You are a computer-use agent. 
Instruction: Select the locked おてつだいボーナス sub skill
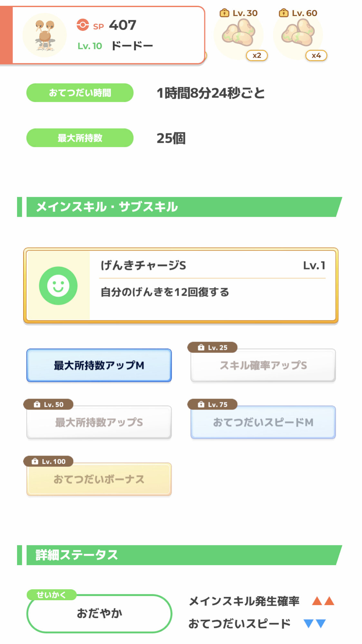[x=99, y=479]
